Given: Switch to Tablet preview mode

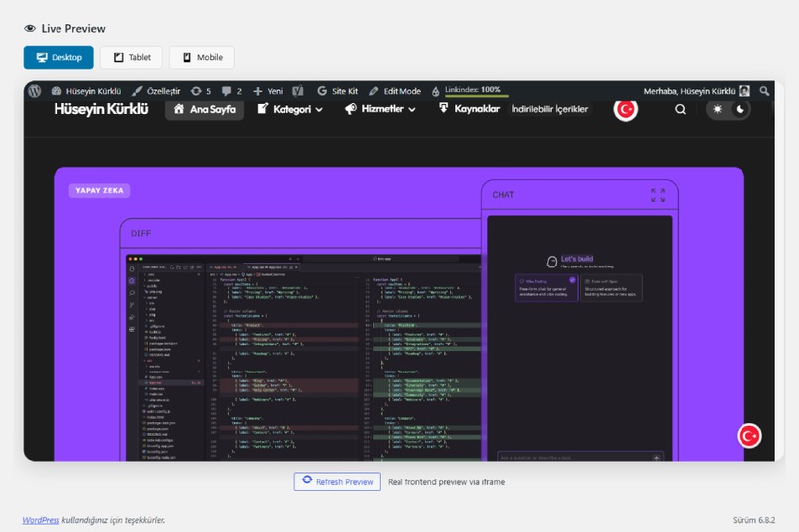Looking at the screenshot, I should pos(132,57).
